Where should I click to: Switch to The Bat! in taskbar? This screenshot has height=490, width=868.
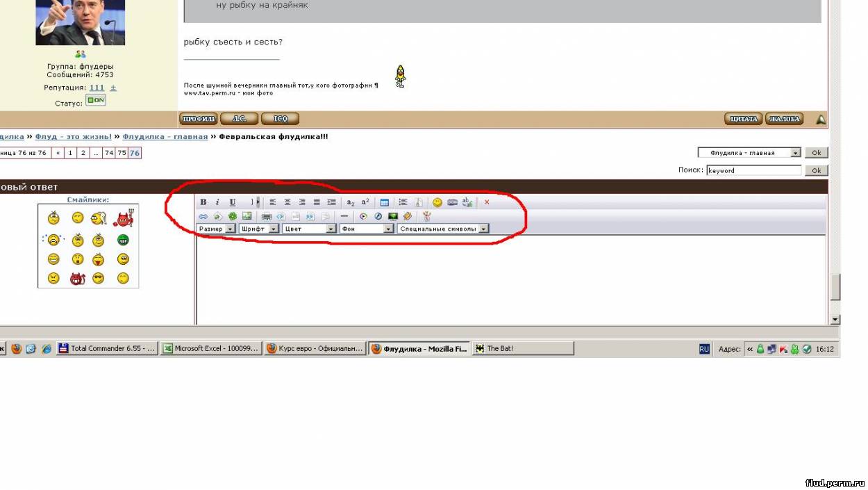(x=523, y=349)
